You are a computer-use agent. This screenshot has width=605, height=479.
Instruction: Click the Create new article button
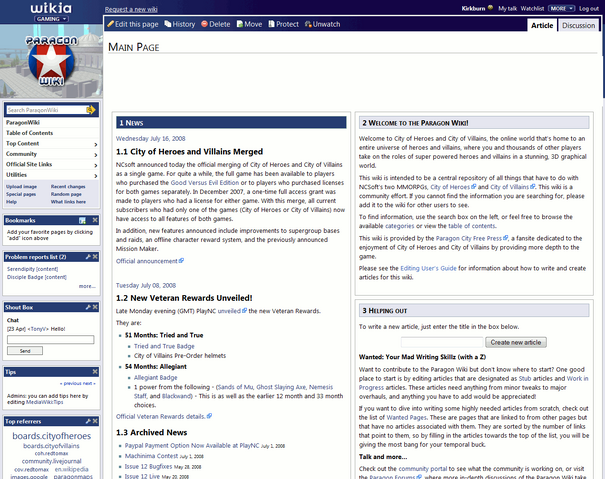coord(515,342)
